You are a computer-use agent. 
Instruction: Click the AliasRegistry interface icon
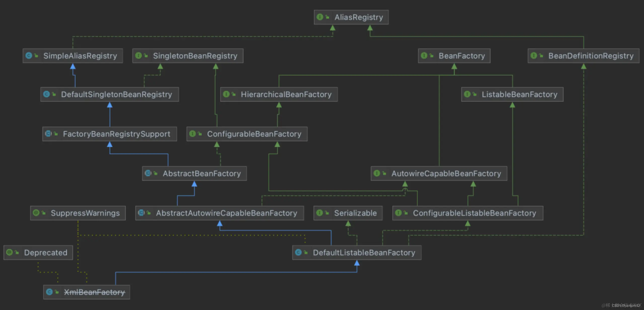(320, 17)
